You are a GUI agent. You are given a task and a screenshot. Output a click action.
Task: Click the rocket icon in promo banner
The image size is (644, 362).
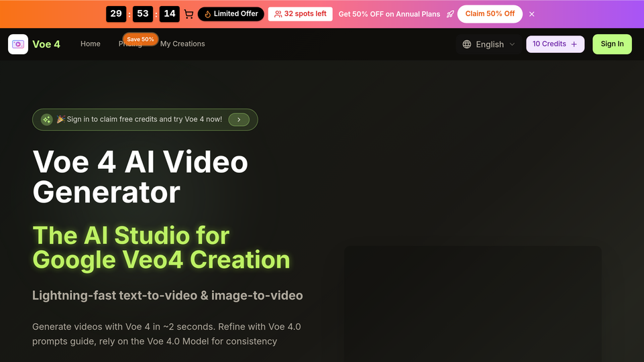[450, 14]
